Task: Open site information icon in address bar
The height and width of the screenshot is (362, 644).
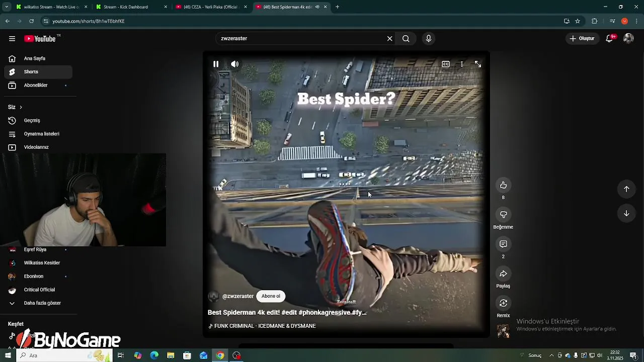Action: tap(46, 21)
